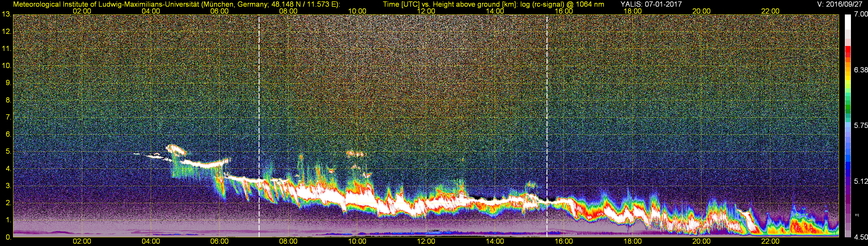Click the "16:00" label on the top time axis
This screenshot has width=868, height=246.
point(564,11)
